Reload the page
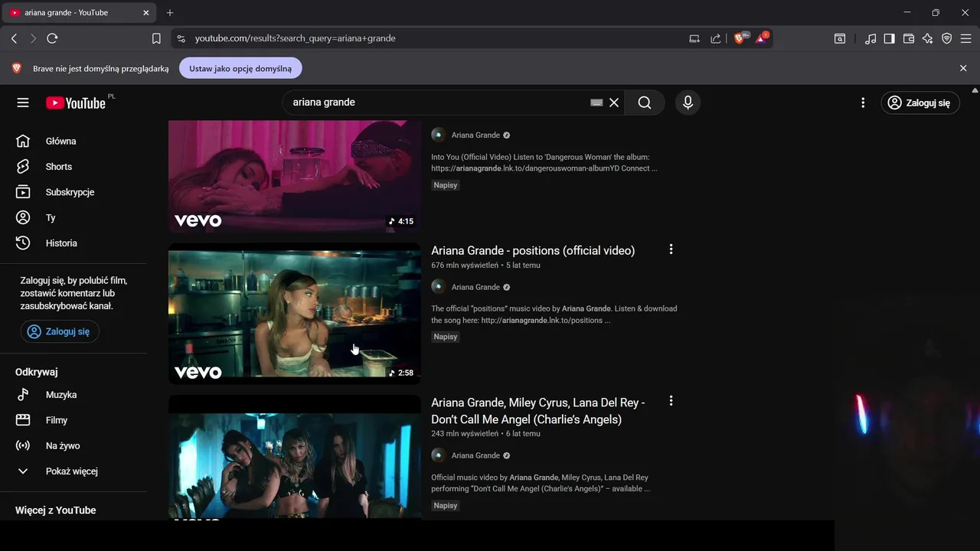The height and width of the screenshot is (551, 980). pyautogui.click(x=52, y=38)
